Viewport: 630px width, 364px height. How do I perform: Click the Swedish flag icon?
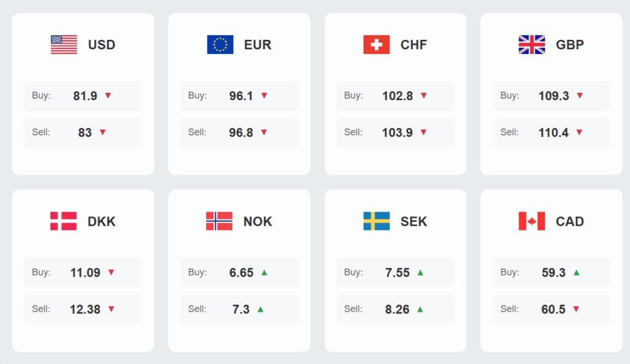377,221
